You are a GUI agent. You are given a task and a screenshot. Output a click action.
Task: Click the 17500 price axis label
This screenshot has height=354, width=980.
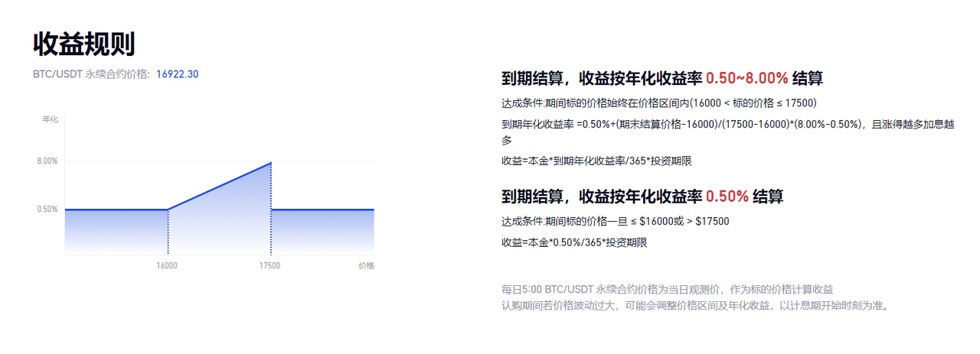[x=269, y=266]
